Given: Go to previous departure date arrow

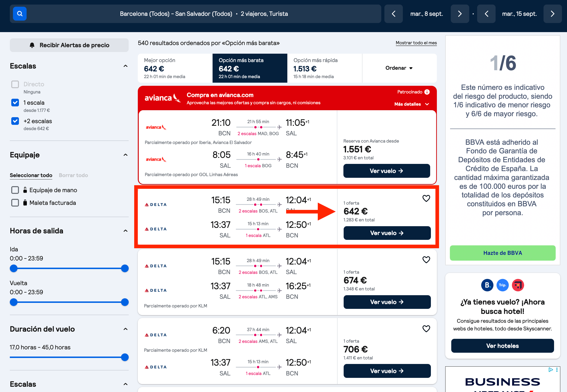Looking at the screenshot, I should (393, 14).
